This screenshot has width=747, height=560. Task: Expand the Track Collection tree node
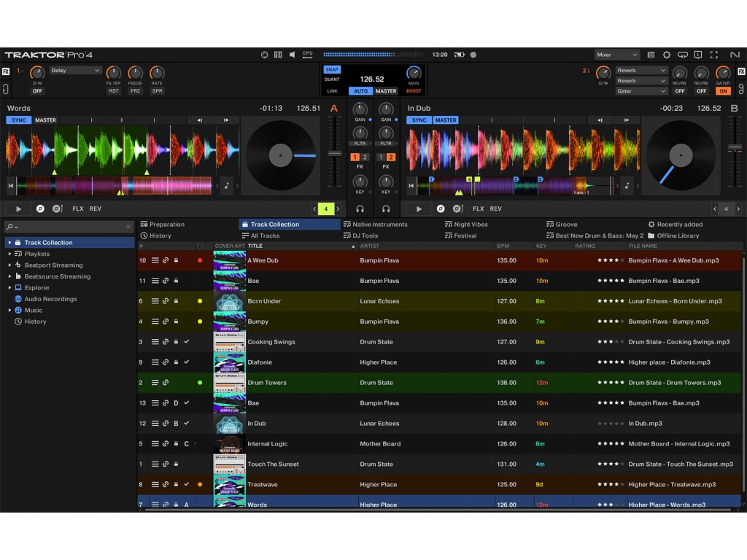tap(9, 242)
